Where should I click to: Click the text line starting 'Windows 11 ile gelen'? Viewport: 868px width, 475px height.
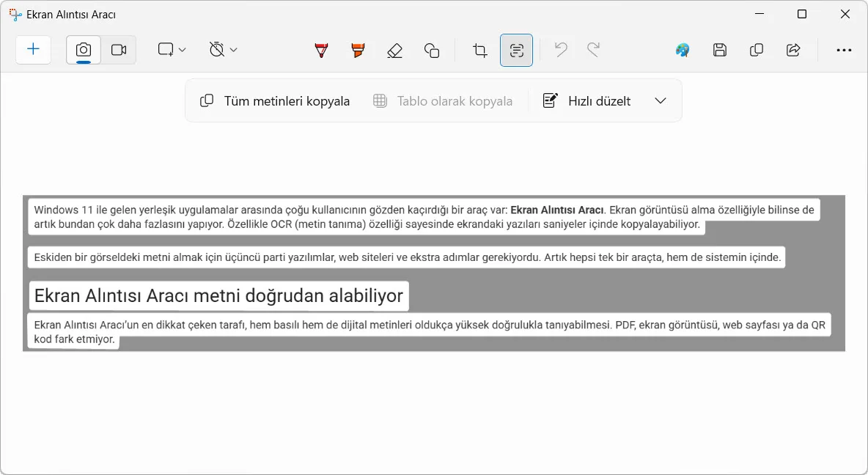click(424, 210)
